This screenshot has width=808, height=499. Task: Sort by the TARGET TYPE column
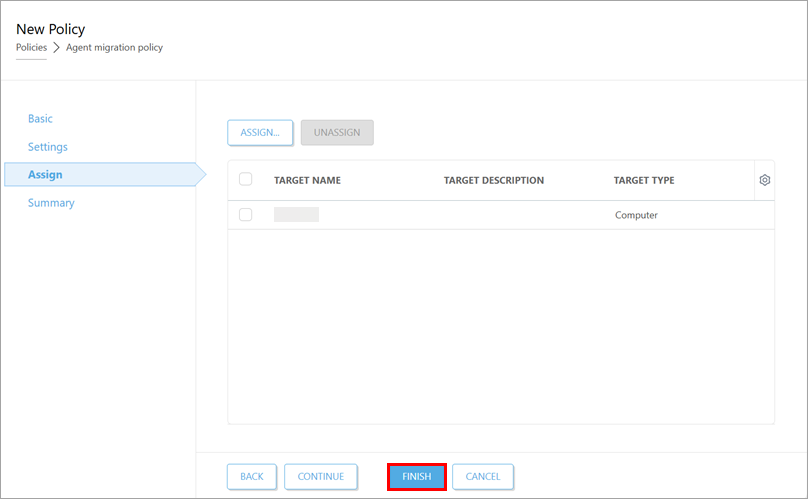coord(644,181)
